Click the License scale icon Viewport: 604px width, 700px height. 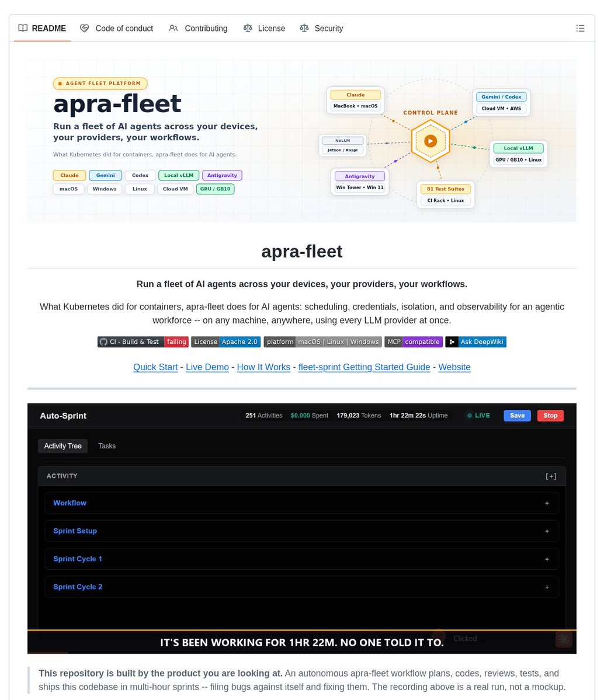pyautogui.click(x=248, y=28)
